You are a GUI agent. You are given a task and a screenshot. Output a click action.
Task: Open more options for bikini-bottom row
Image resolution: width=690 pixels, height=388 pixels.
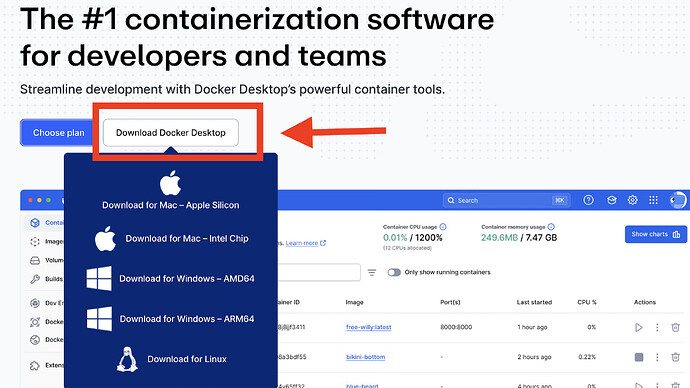pyautogui.click(x=657, y=357)
